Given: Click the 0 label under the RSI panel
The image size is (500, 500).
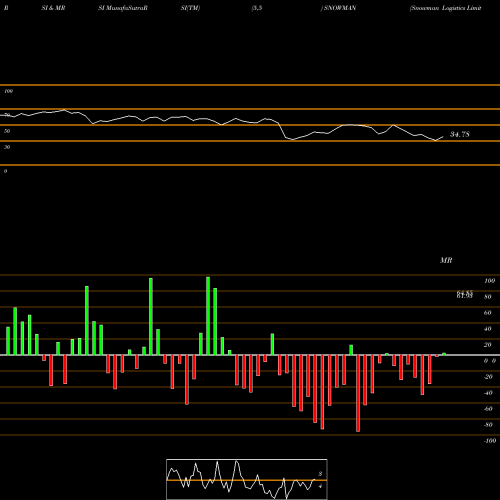Looking at the screenshot, I should [5, 171].
